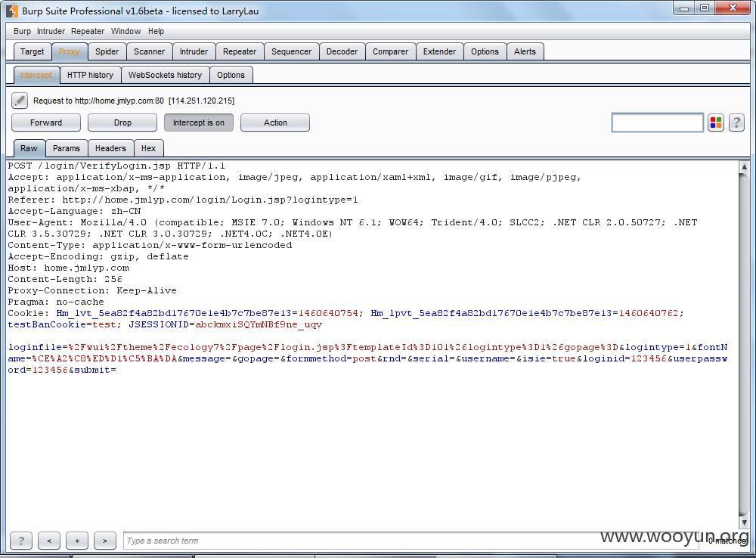Click the comment input field near highlight icon
Screen dimensions: 756x558
coord(658,122)
